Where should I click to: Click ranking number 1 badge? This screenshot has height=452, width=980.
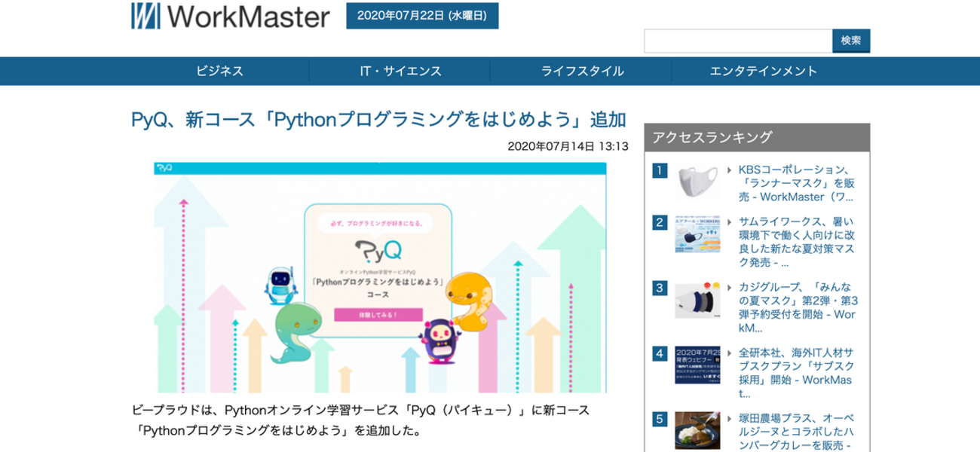(x=660, y=170)
